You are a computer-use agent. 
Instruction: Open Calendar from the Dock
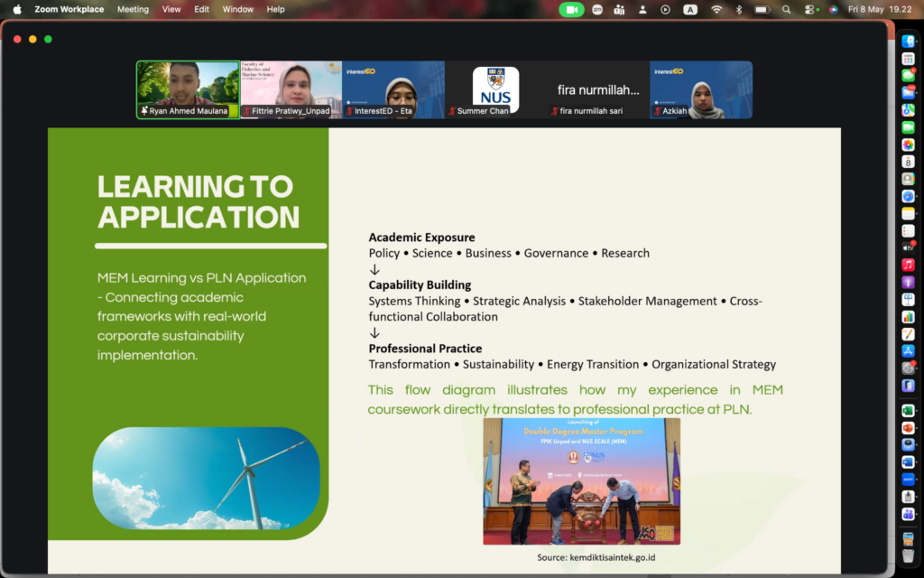coord(908,162)
